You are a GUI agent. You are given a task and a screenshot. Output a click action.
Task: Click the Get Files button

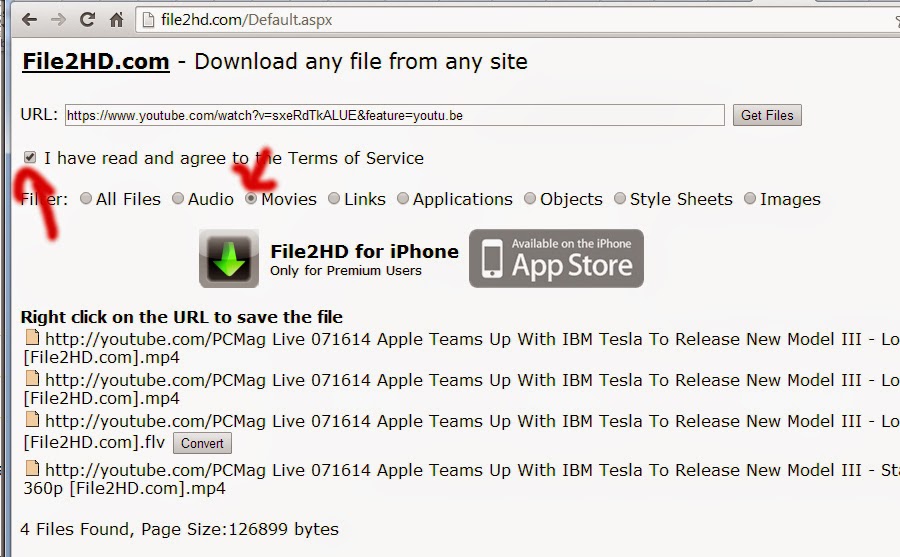767,115
